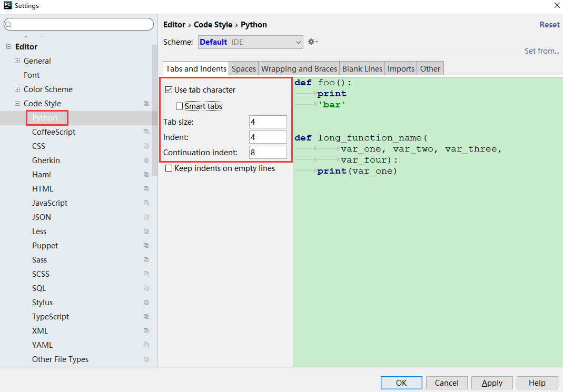Viewport: 563px width, 392px height.
Task: Click the Continuation indent input field
Action: [268, 153]
